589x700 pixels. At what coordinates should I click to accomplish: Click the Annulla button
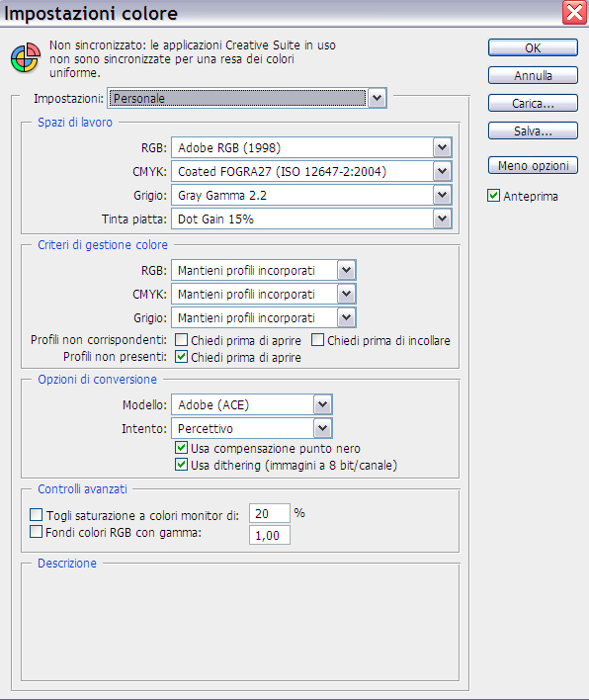coord(533,75)
